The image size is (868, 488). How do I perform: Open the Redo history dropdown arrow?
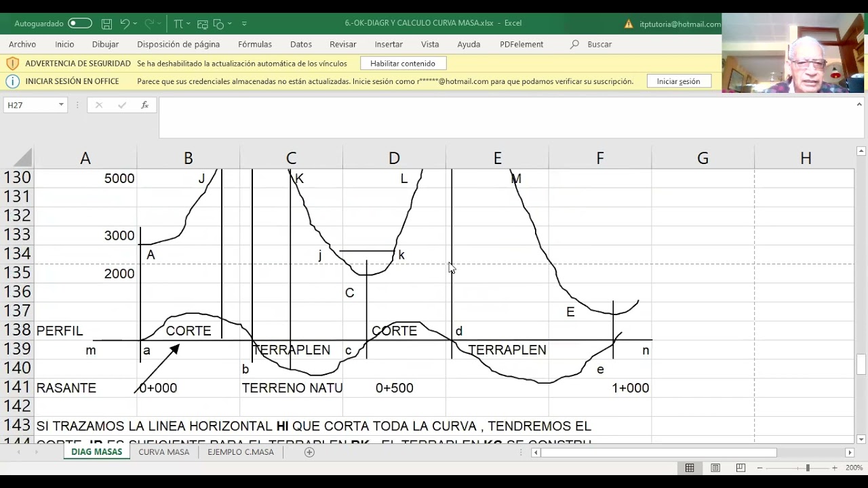click(159, 24)
